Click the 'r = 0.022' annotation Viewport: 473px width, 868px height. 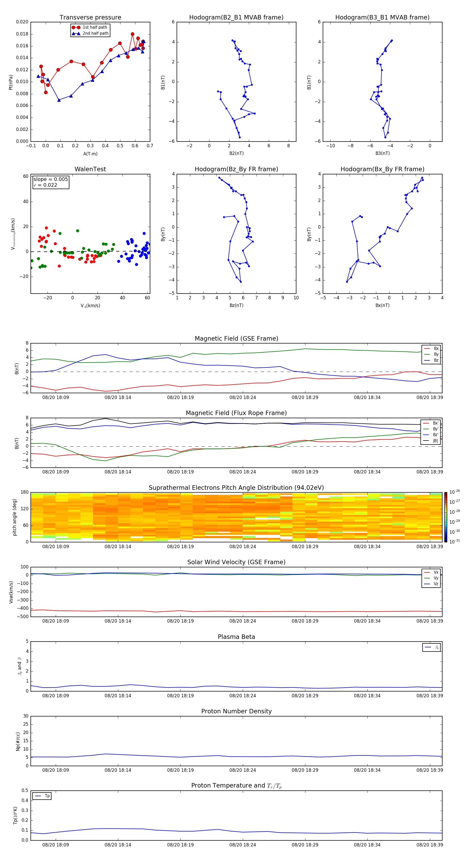click(45, 185)
